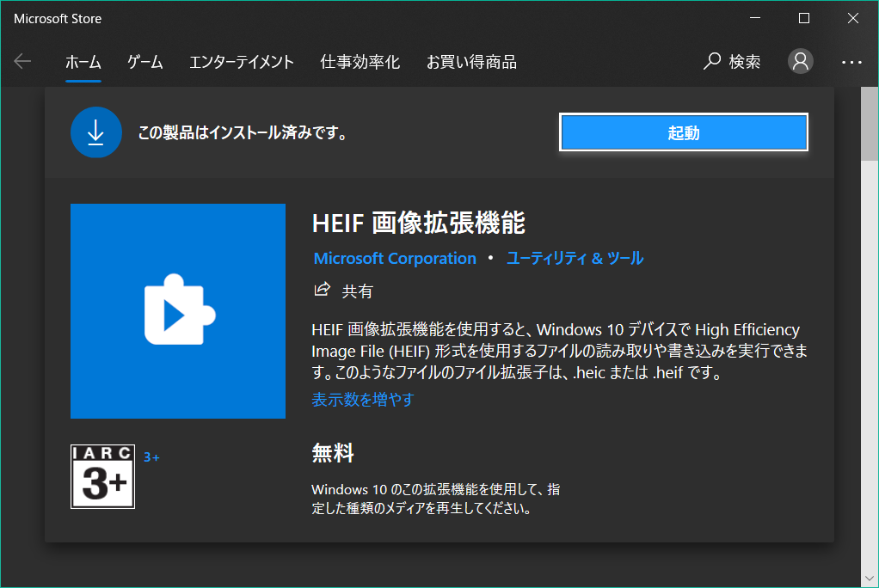The width and height of the screenshot is (879, 588).
Task: Open the エンターテイメント tab
Action: [241, 62]
